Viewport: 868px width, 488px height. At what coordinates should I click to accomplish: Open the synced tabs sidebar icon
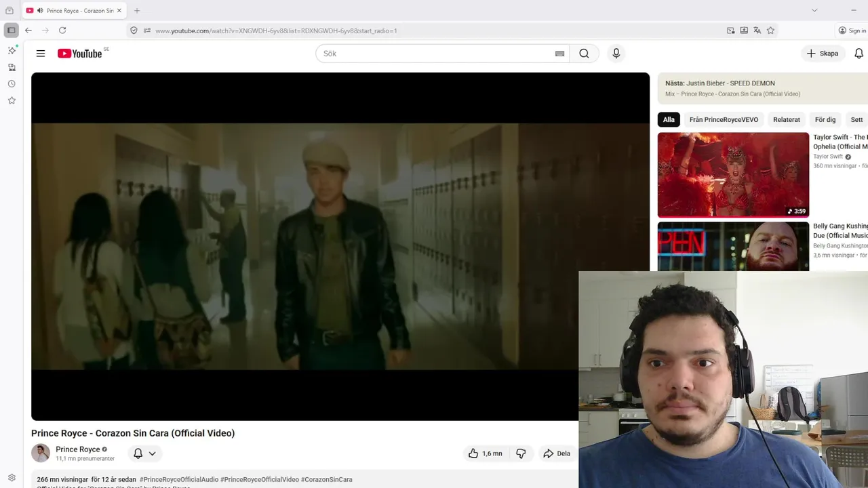(12, 67)
